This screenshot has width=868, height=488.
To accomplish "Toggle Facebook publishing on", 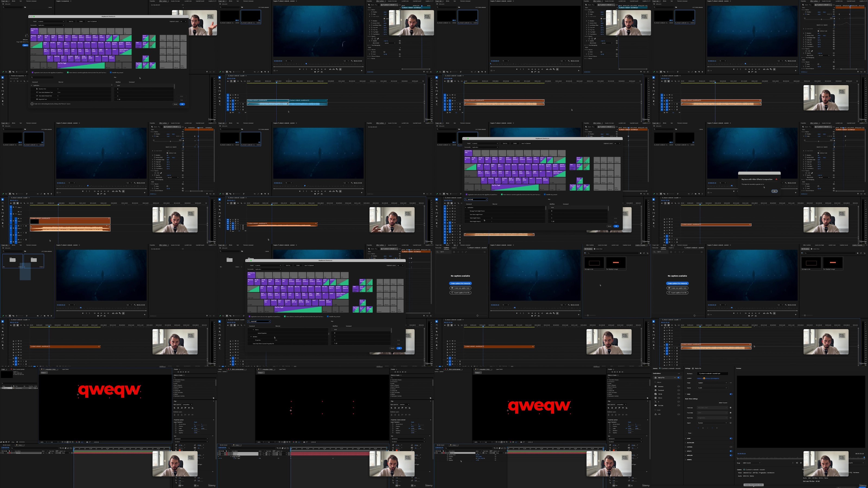I will (679, 390).
